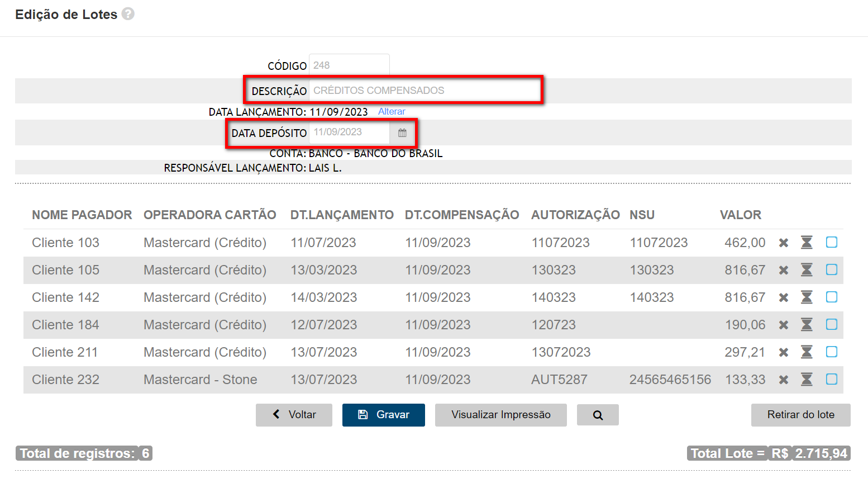868x478 pixels.
Task: Focus the Código input field
Action: click(x=349, y=65)
